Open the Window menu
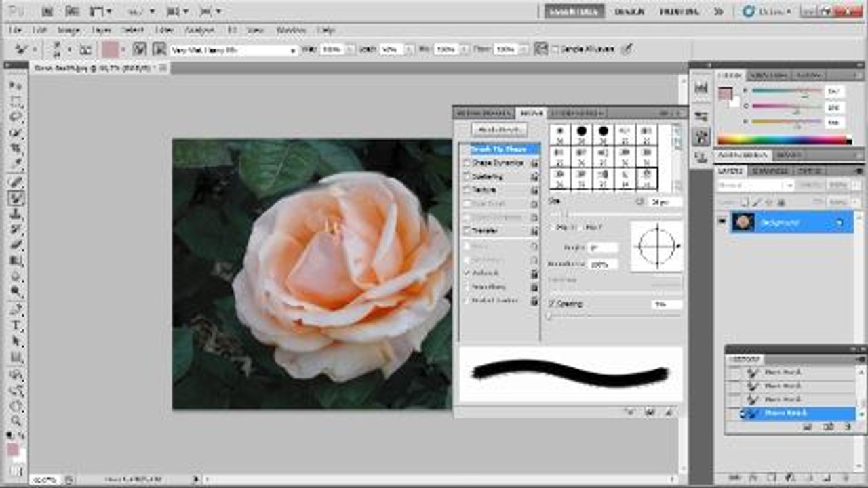Screen dimensions: 868x488 click(x=291, y=30)
